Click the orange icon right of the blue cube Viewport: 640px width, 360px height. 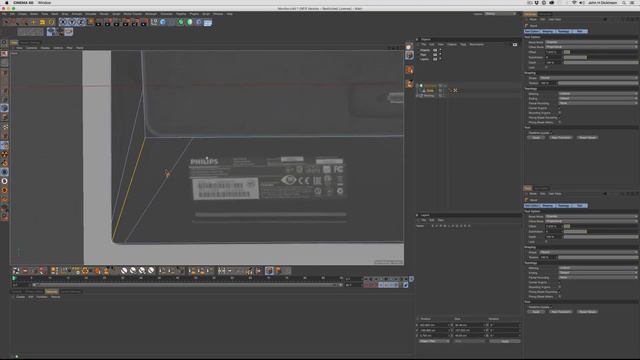[278, 270]
